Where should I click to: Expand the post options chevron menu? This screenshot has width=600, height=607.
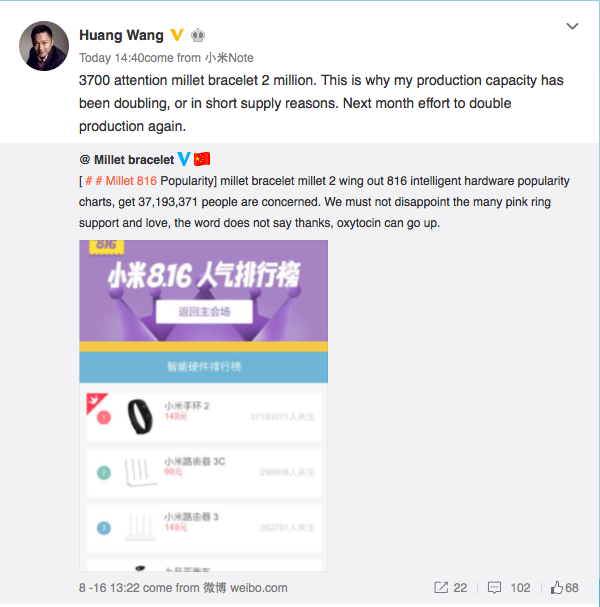[x=572, y=26]
